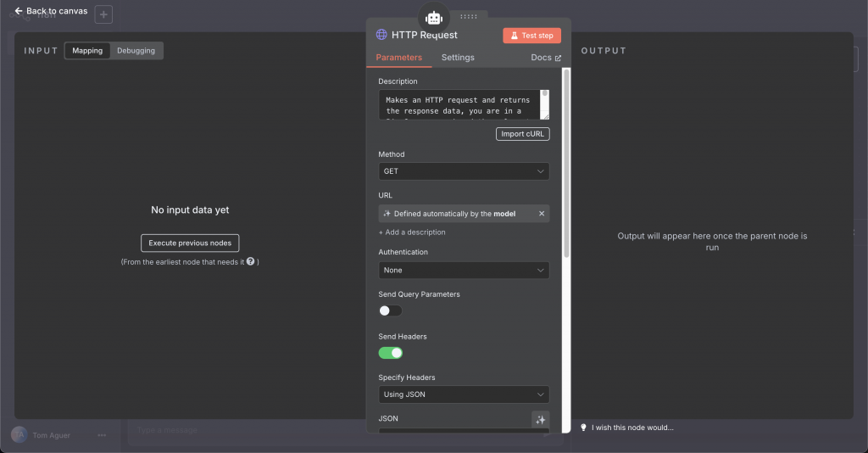Clear the model-defined URL with the X
The image size is (868, 453).
click(542, 214)
